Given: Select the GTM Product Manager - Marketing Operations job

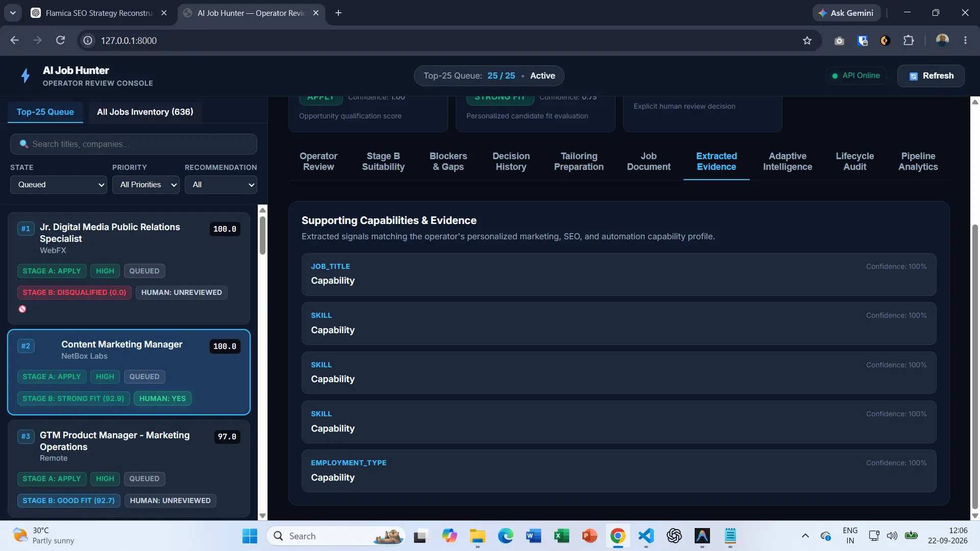Looking at the screenshot, I should click(x=129, y=468).
